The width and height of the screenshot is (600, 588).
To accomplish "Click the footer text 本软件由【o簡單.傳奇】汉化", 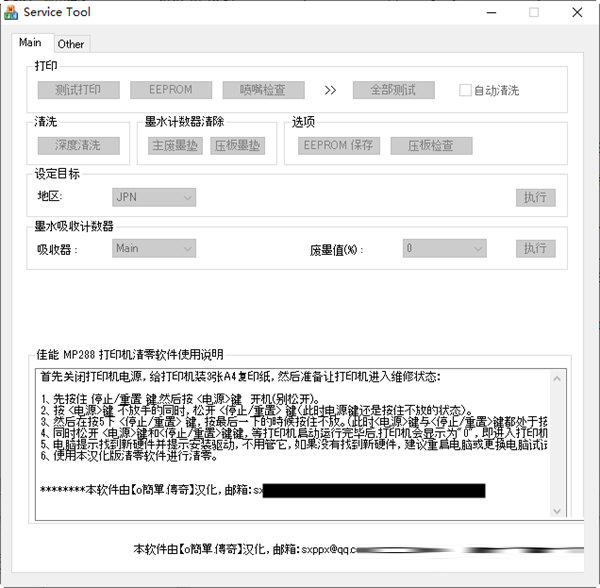I will point(201,549).
